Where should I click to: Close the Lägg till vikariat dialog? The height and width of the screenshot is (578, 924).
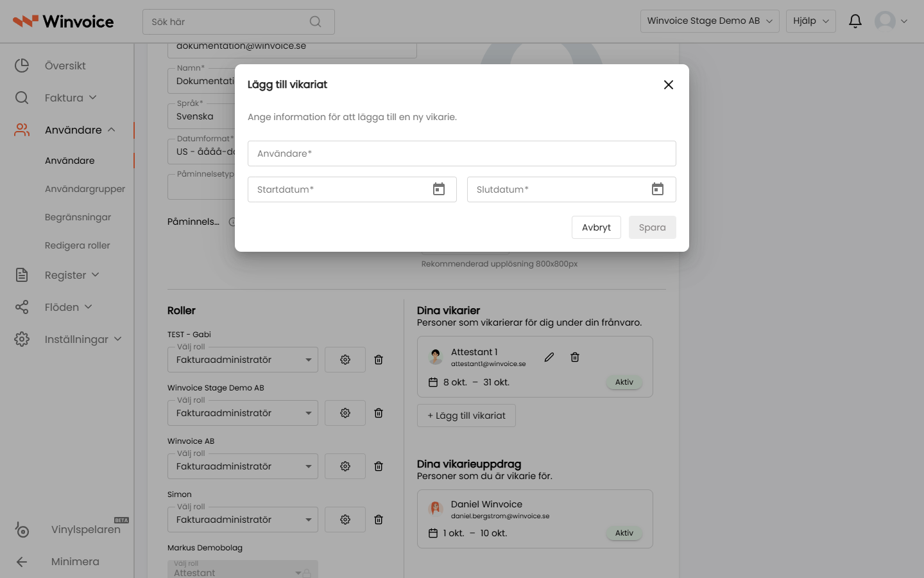pos(669,85)
